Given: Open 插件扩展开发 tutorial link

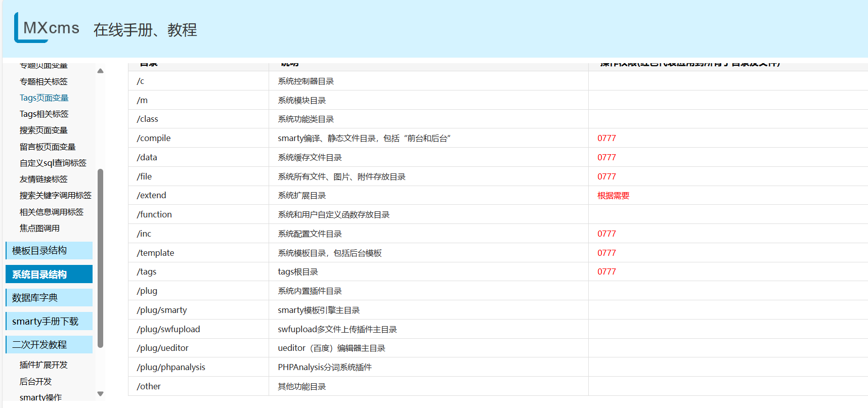Looking at the screenshot, I should (x=44, y=365).
